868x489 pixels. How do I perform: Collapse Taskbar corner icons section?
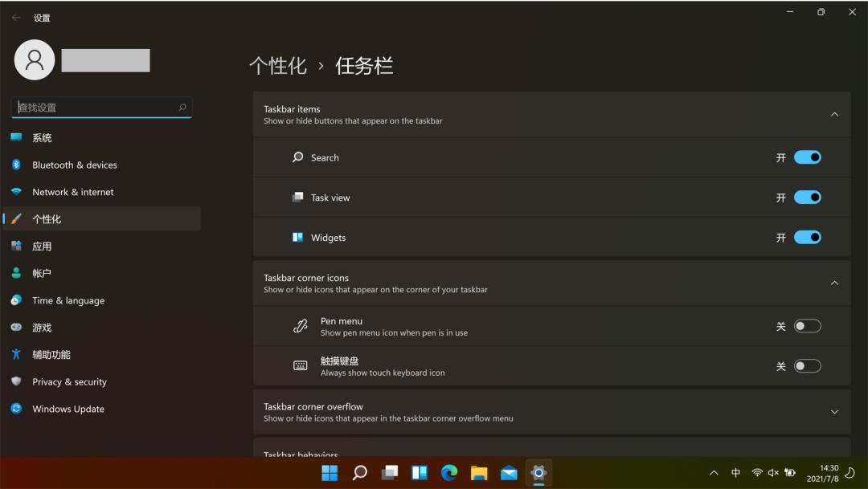tap(834, 283)
